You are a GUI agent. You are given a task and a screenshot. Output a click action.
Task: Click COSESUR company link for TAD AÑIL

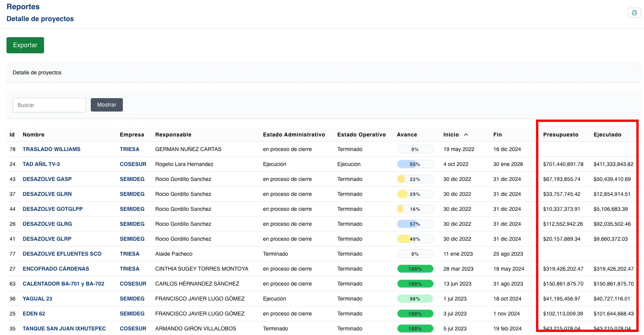tap(133, 164)
